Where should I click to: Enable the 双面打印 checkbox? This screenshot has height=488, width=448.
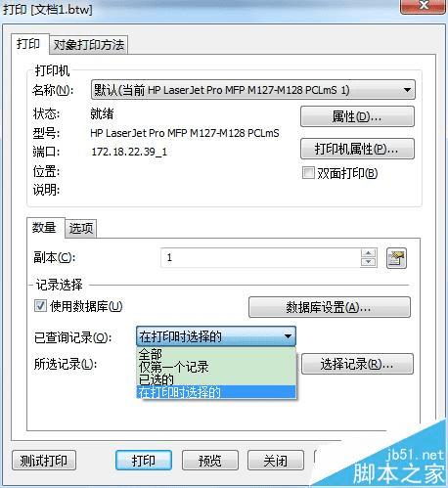[308, 173]
